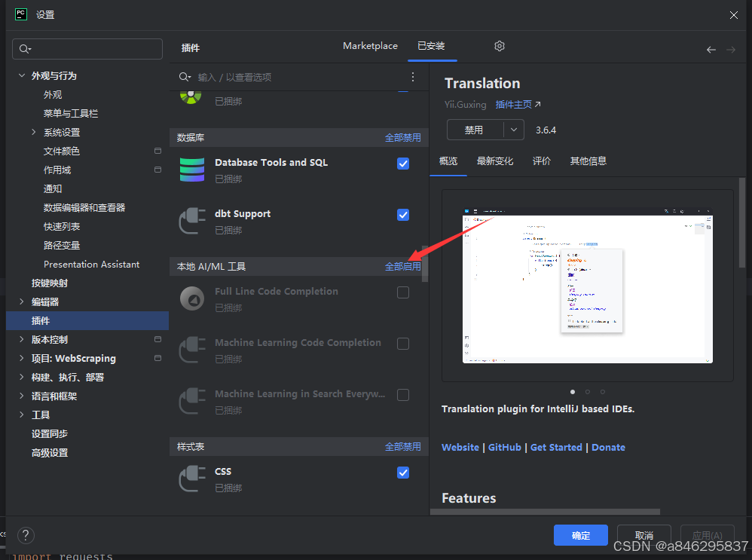Open the 最新变化 tab
The image size is (752, 560).
pos(495,161)
